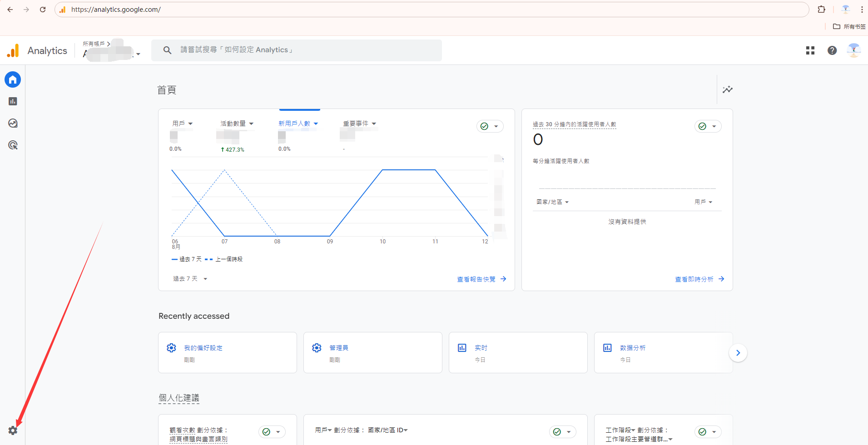Expand the 國家/地區 dimension dropdown
This screenshot has width=868, height=445.
[552, 202]
